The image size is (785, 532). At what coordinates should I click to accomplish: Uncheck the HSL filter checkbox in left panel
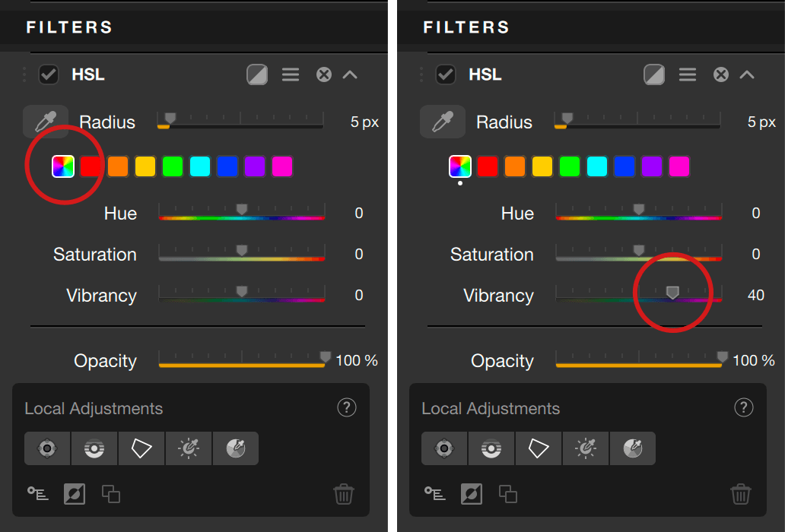pyautogui.click(x=49, y=74)
